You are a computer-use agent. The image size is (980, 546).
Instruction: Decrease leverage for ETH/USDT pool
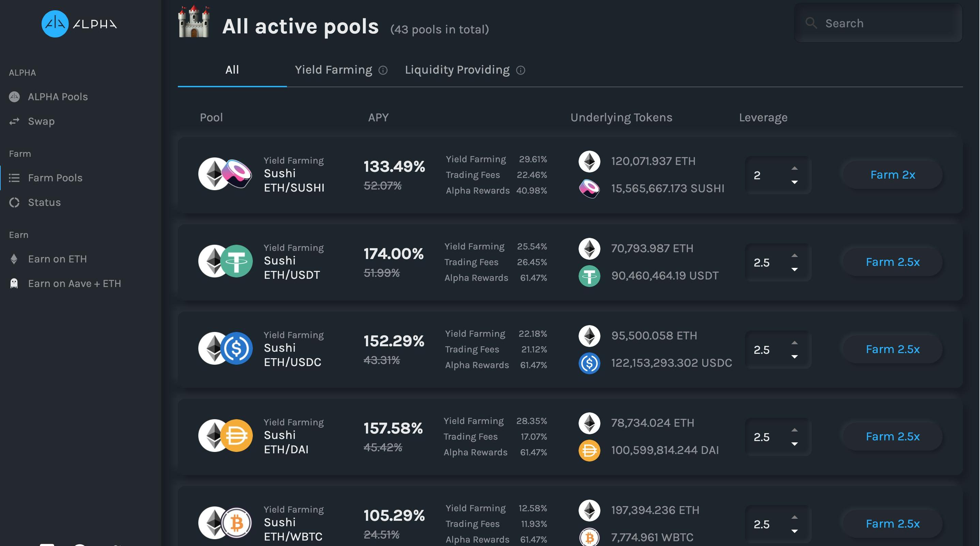[x=794, y=269]
